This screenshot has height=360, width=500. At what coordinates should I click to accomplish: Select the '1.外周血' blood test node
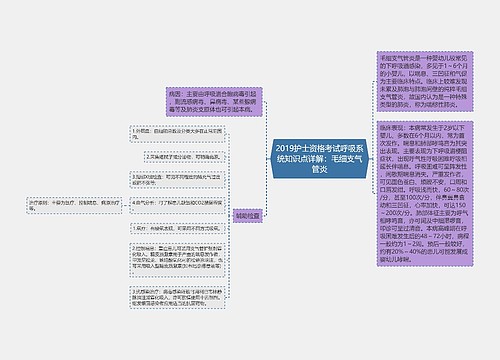[177, 134]
